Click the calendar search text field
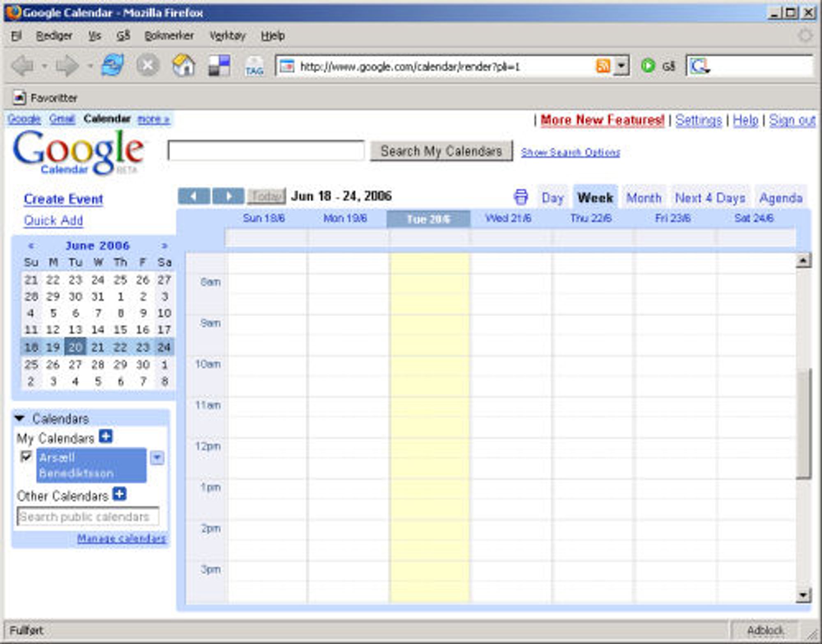Image resolution: width=822 pixels, height=644 pixels. 266,151
